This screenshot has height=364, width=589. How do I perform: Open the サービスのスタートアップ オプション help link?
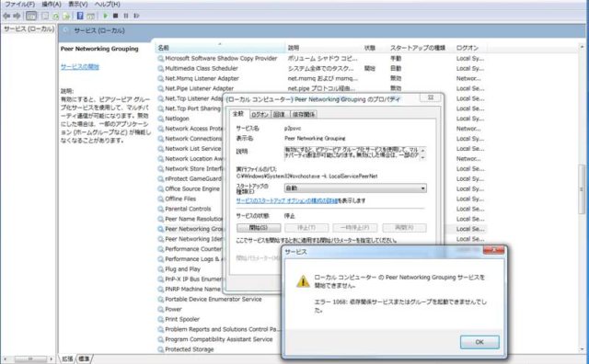pyautogui.click(x=286, y=200)
